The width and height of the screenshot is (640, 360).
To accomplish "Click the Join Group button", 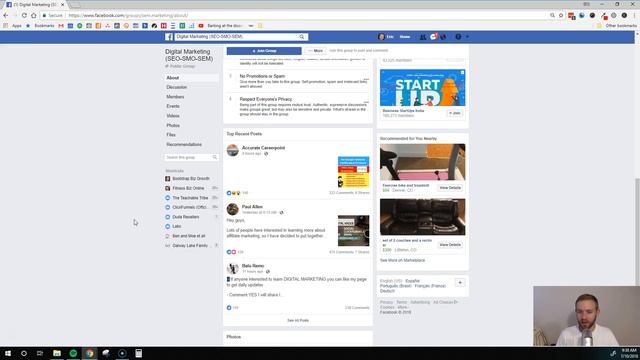I will tap(264, 51).
